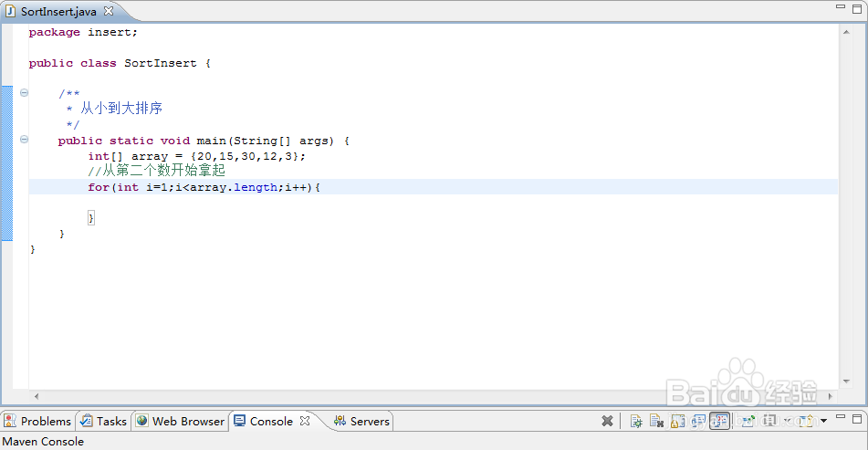Viewport: 868px width, 450px height.
Task: Toggle show console on standard output change
Action: (x=698, y=421)
